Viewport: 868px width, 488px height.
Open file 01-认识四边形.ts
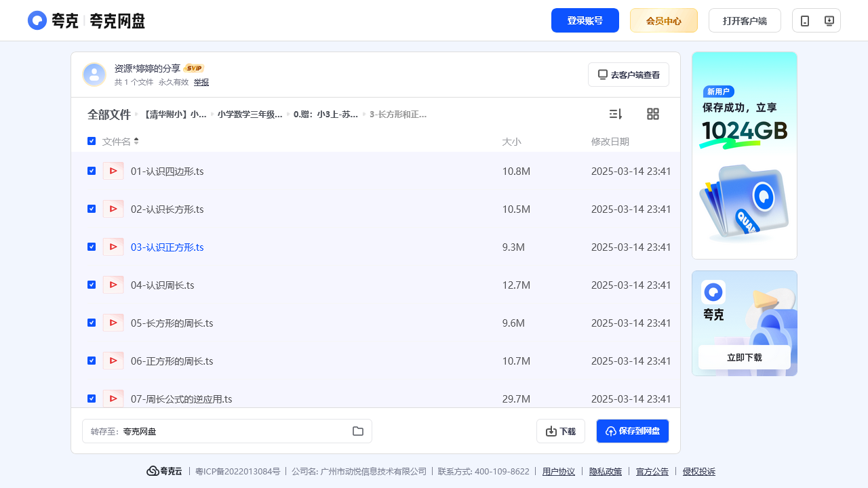point(167,171)
